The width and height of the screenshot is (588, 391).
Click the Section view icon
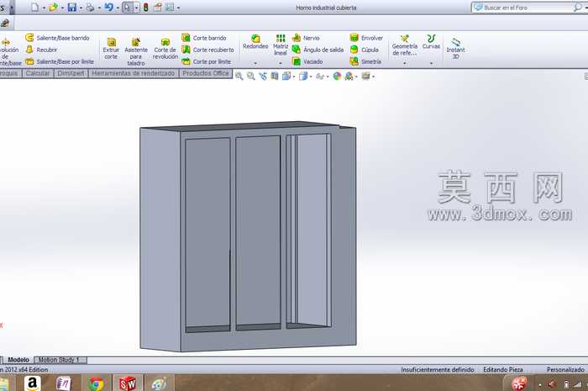[275, 77]
